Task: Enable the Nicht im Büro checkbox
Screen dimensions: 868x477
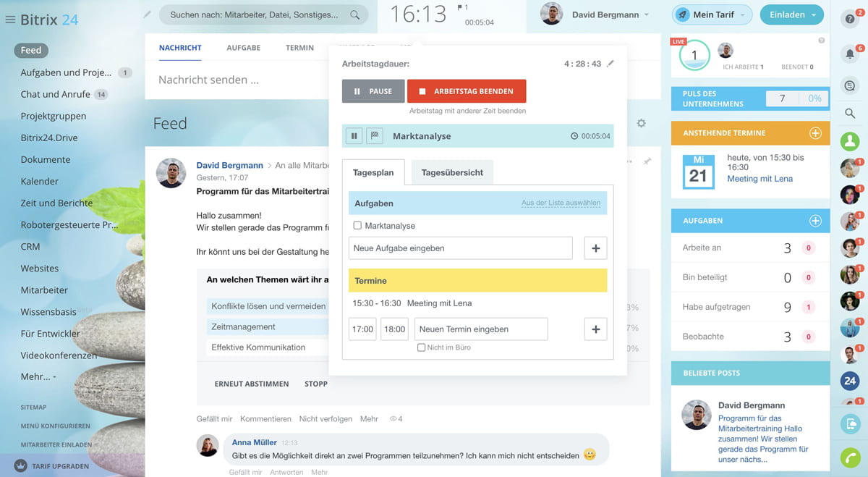Action: [421, 347]
